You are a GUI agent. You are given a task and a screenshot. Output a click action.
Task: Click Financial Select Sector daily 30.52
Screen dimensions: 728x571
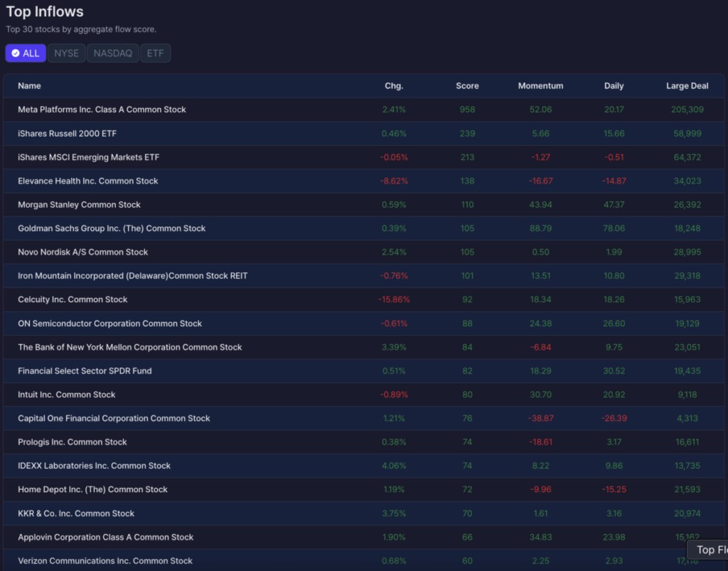pos(614,370)
